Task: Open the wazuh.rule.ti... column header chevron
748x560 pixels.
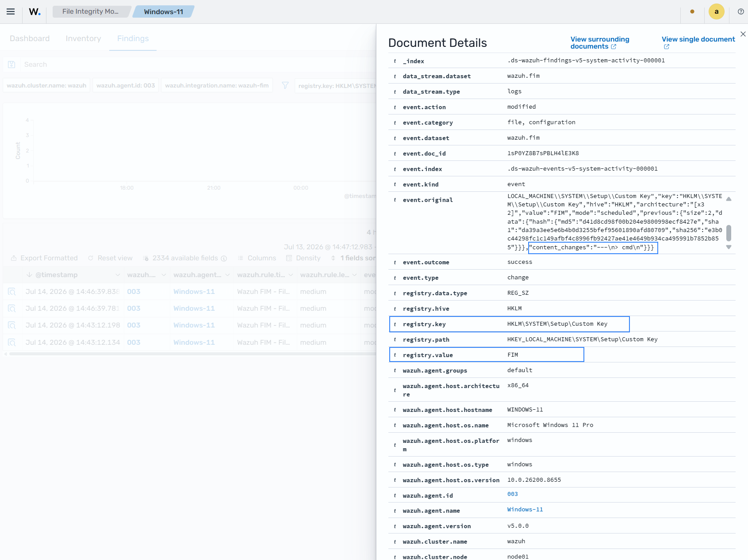Action: point(291,275)
